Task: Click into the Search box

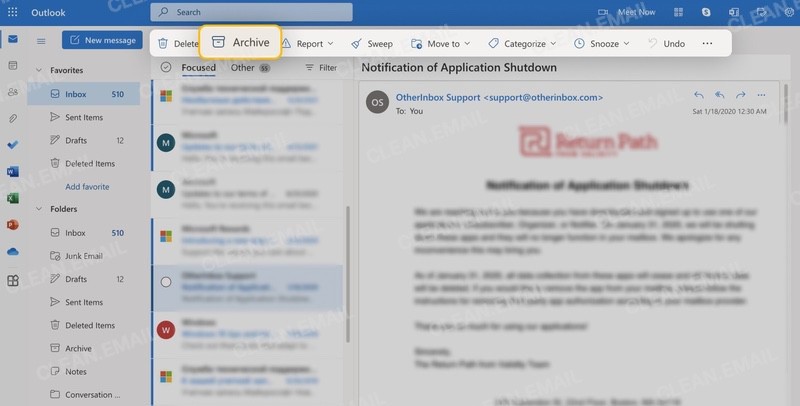Action: point(252,12)
